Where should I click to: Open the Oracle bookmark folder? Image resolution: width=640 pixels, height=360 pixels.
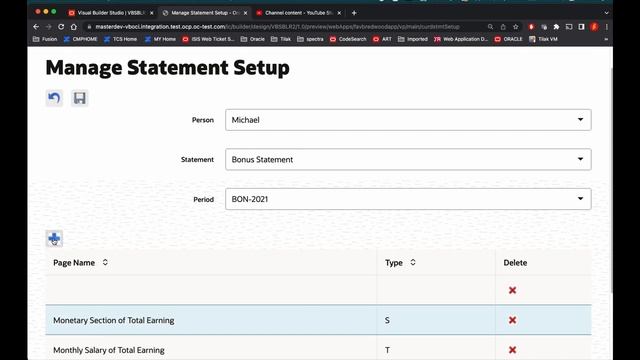253,39
